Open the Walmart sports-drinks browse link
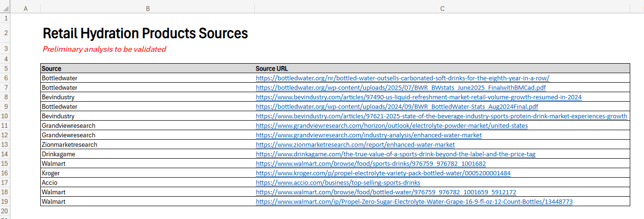Image resolution: width=644 pixels, height=219 pixels. [x=371, y=163]
